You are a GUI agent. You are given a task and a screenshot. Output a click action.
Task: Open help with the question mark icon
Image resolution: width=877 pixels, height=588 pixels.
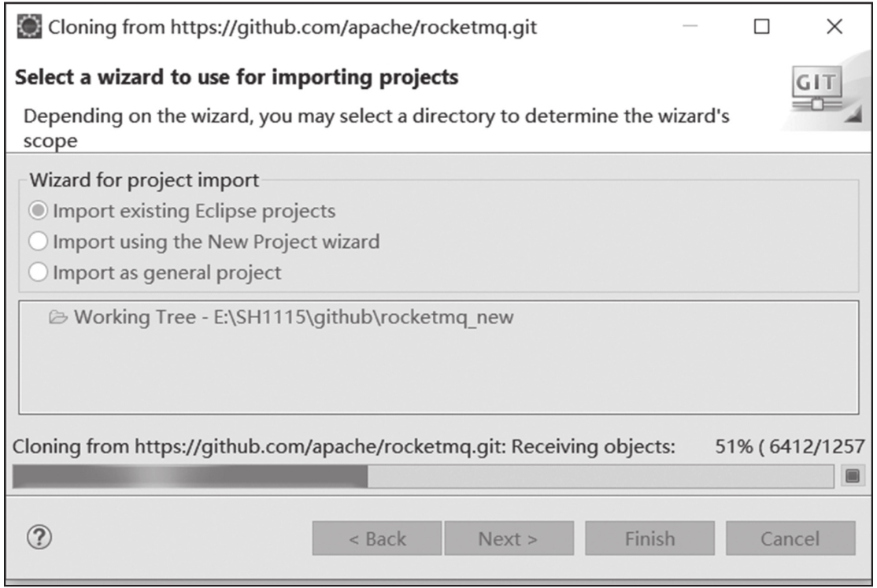coord(39,537)
